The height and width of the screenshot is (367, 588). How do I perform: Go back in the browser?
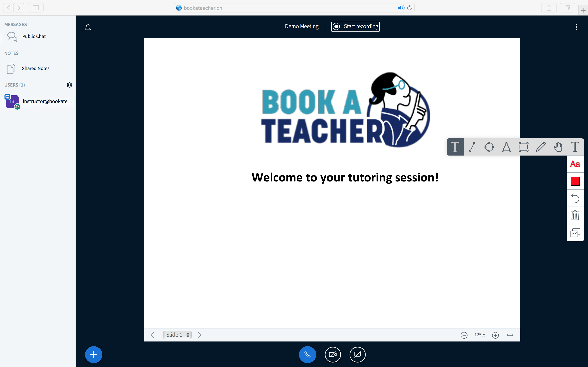[x=8, y=8]
